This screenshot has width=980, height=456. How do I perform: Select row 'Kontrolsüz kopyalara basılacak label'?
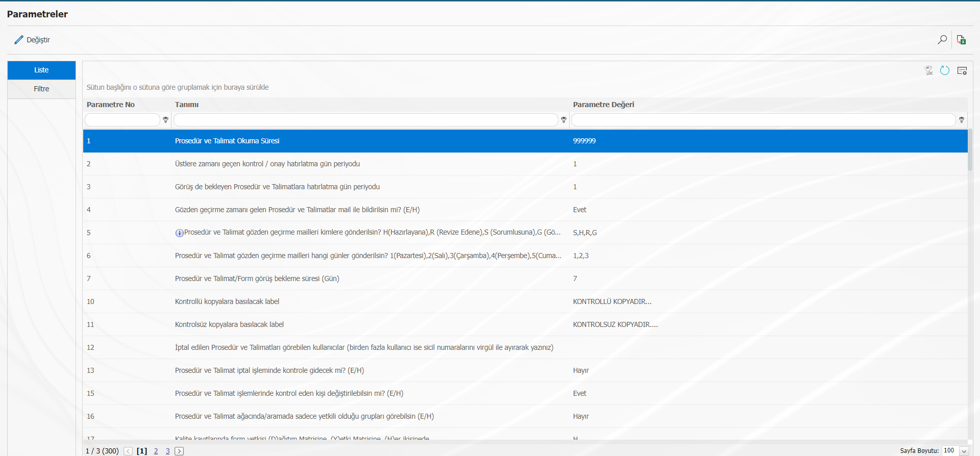click(525, 324)
